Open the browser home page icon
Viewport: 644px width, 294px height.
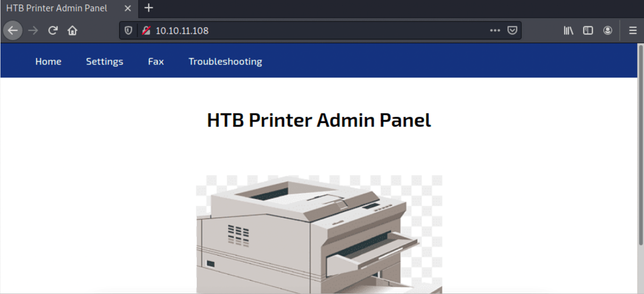[x=72, y=31]
